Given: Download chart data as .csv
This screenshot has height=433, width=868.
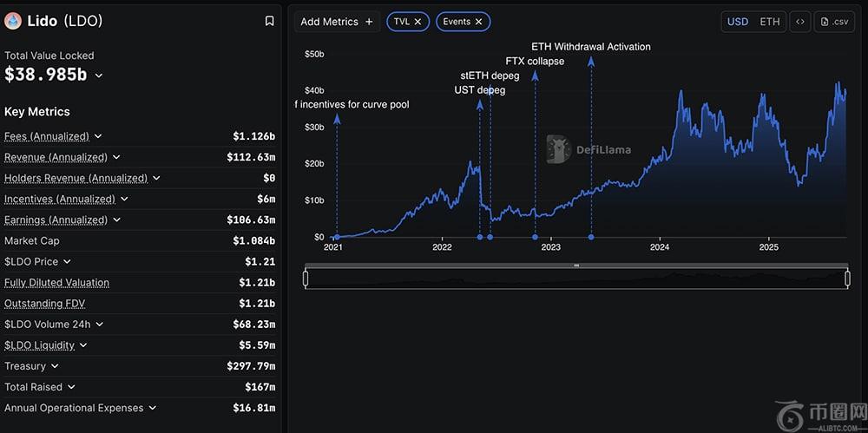Looking at the screenshot, I should tap(834, 22).
